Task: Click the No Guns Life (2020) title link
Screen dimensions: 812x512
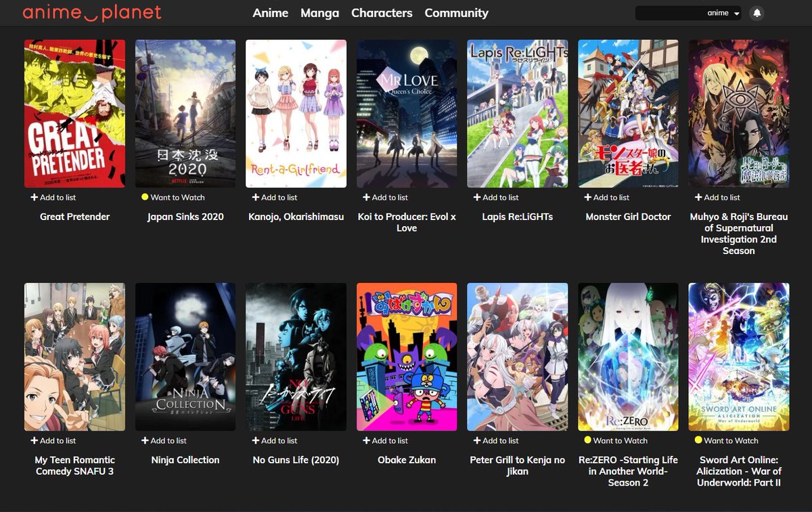Action: pyautogui.click(x=296, y=460)
